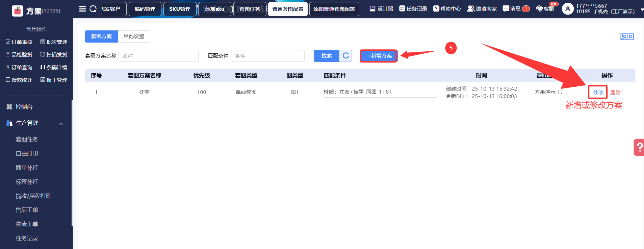Click the 品检验货 shortcut icon

[x=8, y=54]
